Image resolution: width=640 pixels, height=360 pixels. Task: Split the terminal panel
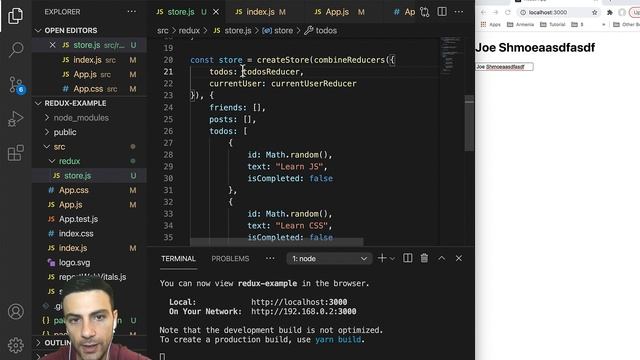[x=407, y=258]
